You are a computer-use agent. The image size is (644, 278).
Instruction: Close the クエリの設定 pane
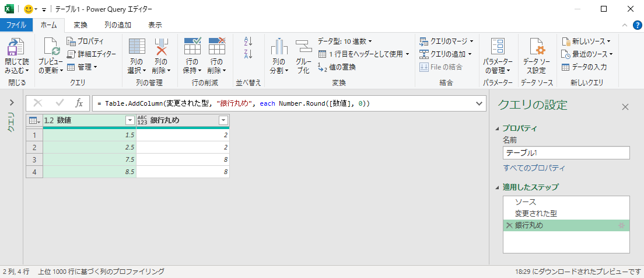point(625,107)
